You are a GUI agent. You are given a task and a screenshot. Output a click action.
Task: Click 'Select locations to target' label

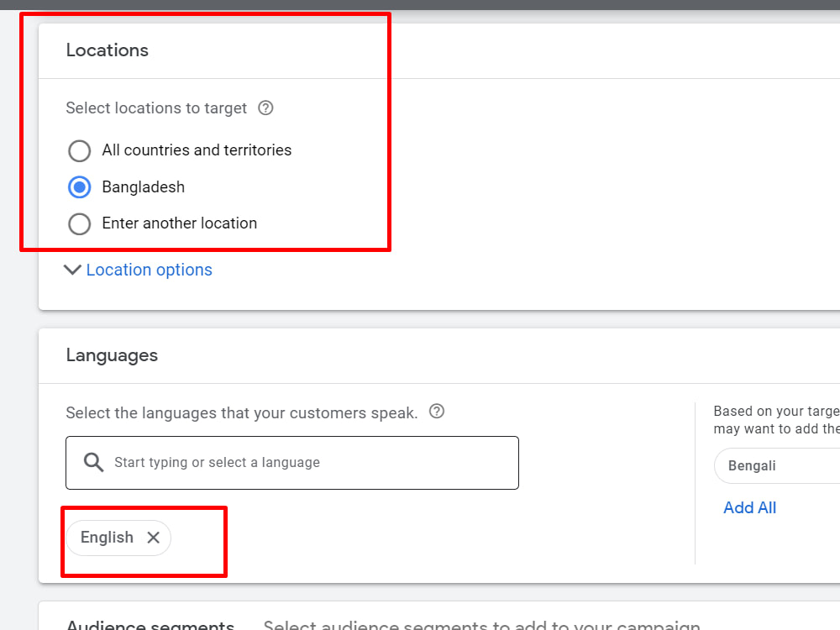(x=156, y=108)
